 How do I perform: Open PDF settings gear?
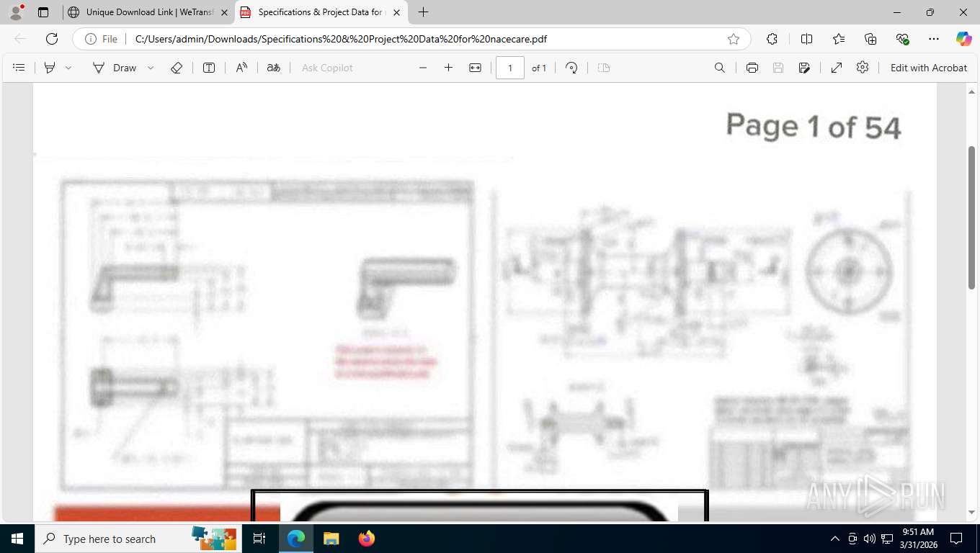tap(863, 68)
